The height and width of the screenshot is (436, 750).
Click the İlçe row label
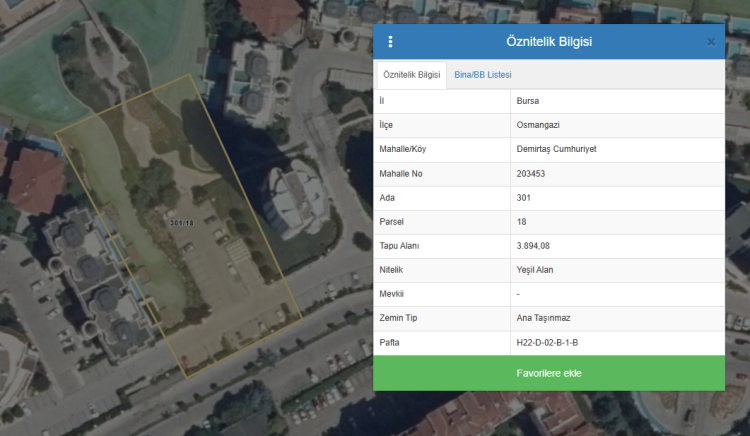[389, 125]
